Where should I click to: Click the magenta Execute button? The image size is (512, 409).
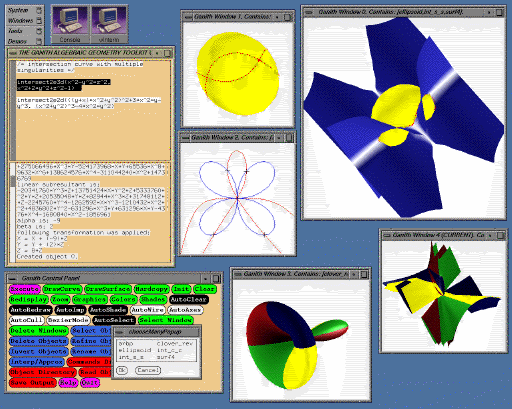[x=25, y=289]
